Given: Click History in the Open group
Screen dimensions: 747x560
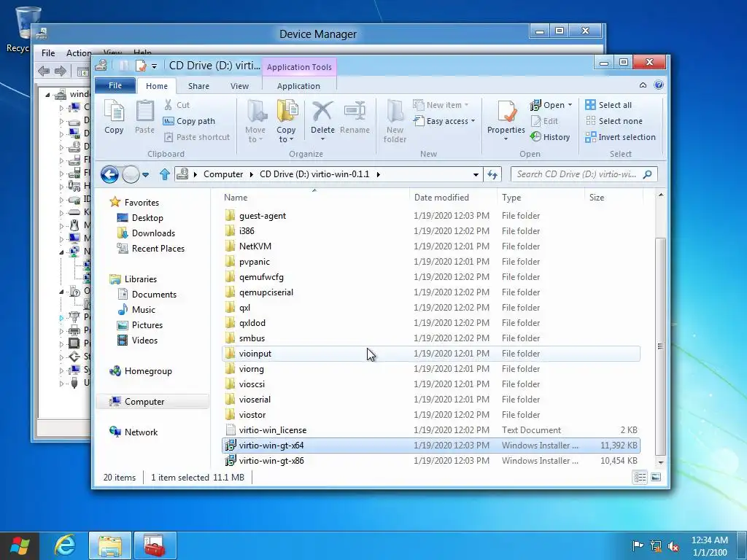Looking at the screenshot, I should [550, 137].
